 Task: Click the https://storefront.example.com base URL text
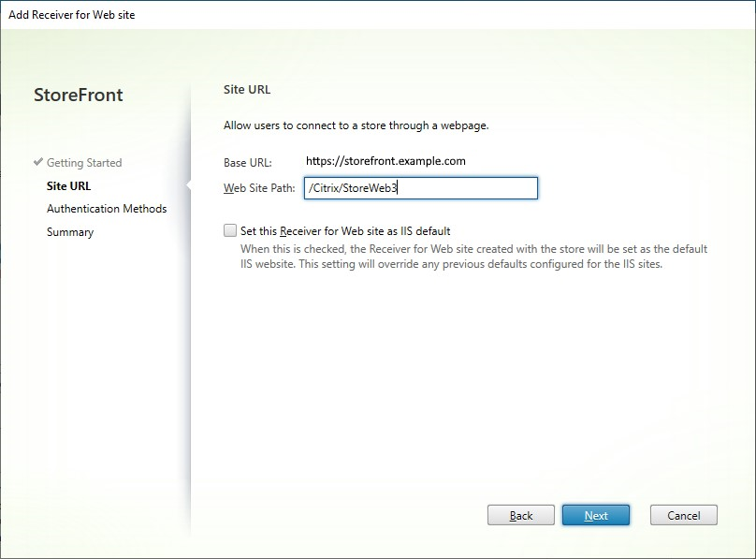pos(385,161)
